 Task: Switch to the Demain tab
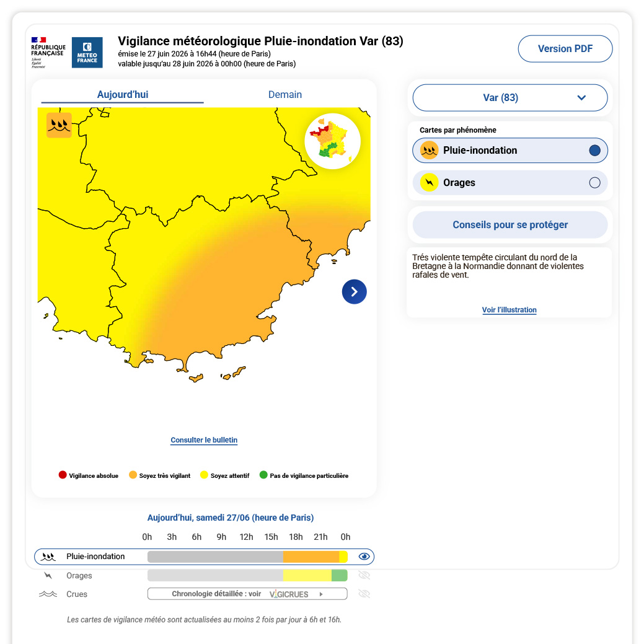tap(285, 94)
